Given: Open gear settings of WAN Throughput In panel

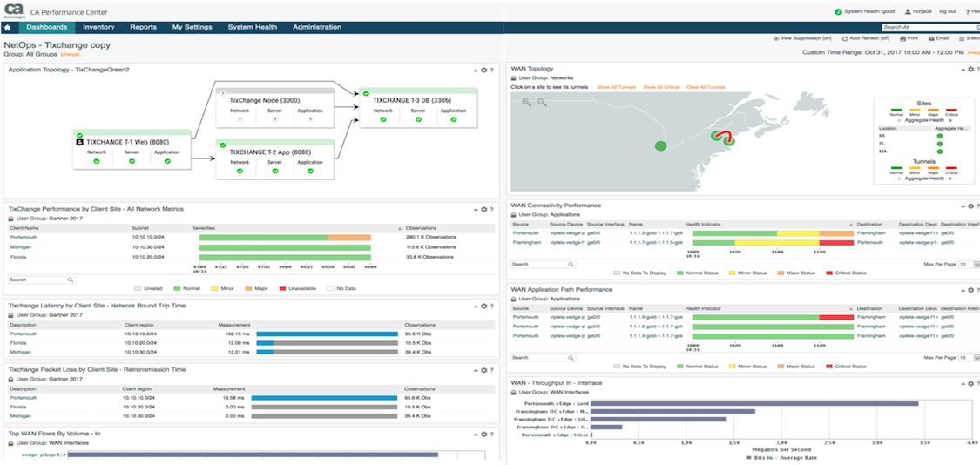Looking at the screenshot, I should pos(970,382).
